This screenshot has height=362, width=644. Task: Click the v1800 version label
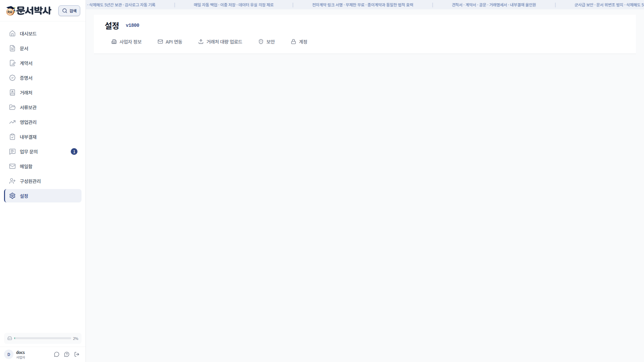point(132,25)
